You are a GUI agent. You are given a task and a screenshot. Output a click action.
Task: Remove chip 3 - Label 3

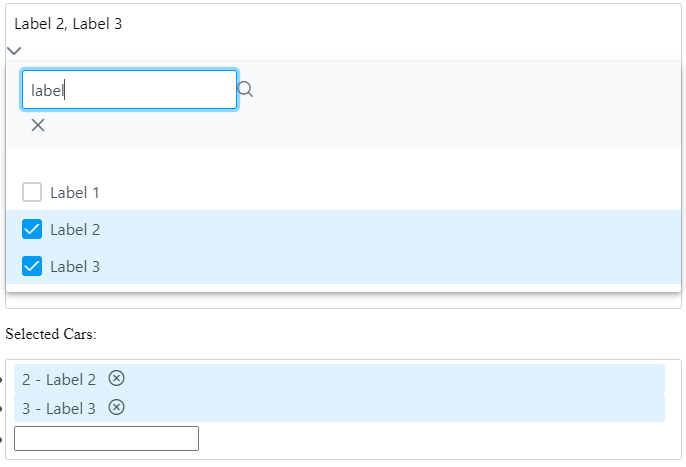pos(116,407)
